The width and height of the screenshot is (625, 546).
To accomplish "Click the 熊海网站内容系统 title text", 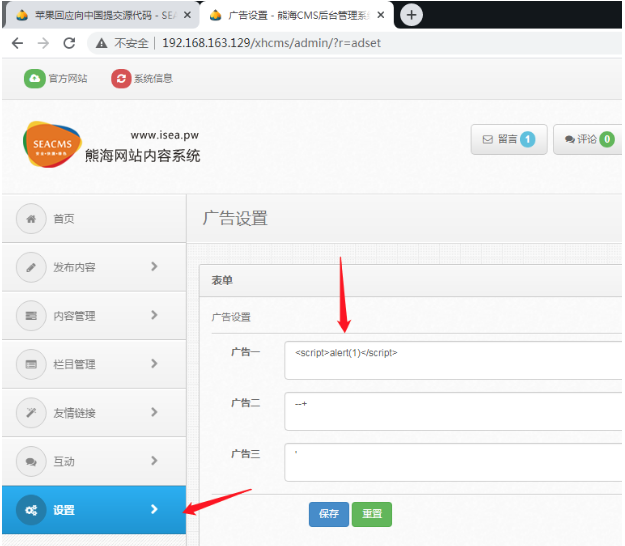I will pyautogui.click(x=143, y=156).
